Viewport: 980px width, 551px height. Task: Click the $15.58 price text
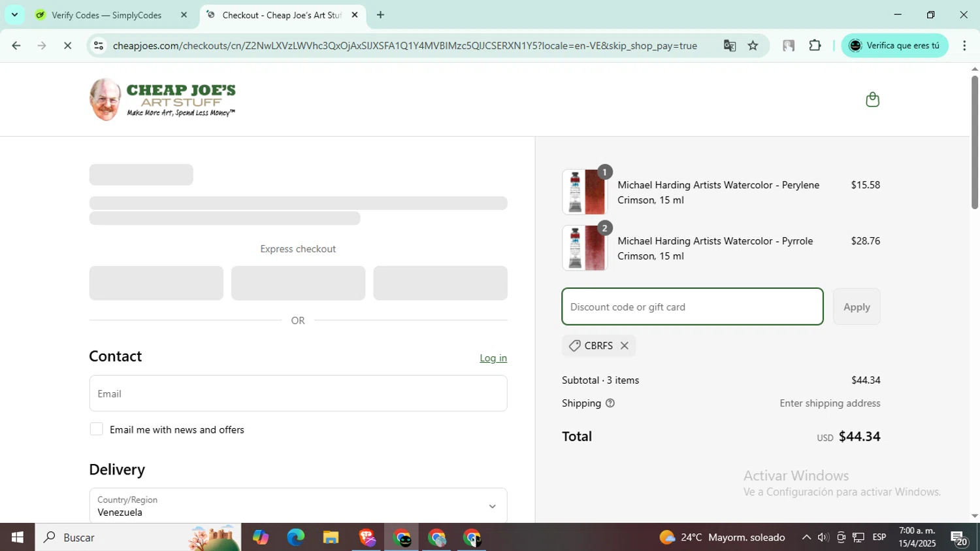click(x=866, y=185)
